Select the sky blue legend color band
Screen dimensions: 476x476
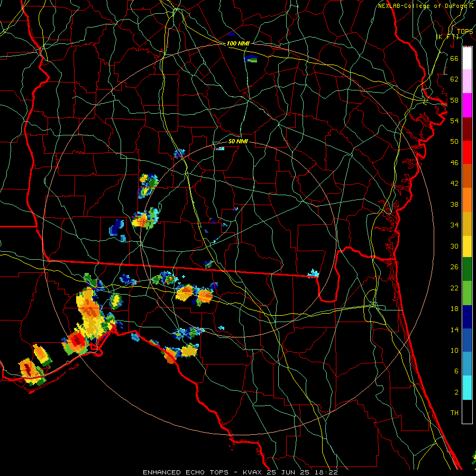[467, 364]
